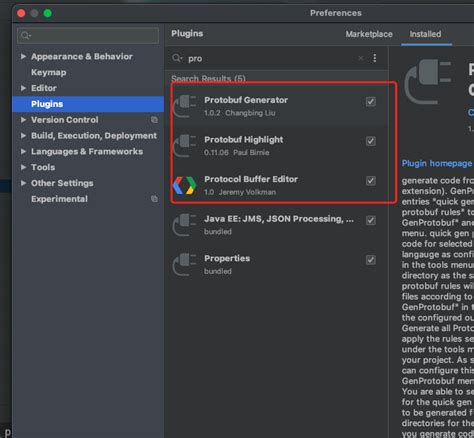The image size is (474, 438).
Task: Switch to the Installed tab
Action: [x=425, y=34]
